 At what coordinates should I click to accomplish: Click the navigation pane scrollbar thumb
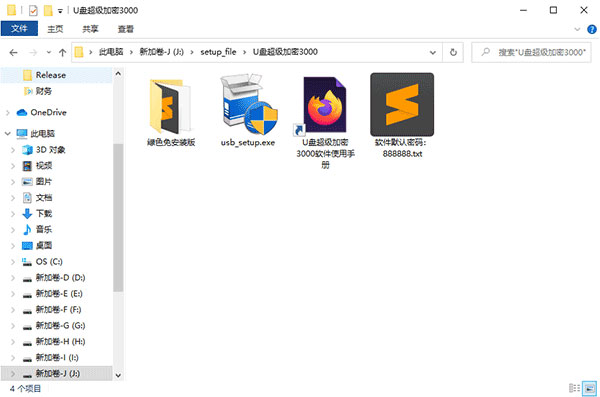[118, 218]
